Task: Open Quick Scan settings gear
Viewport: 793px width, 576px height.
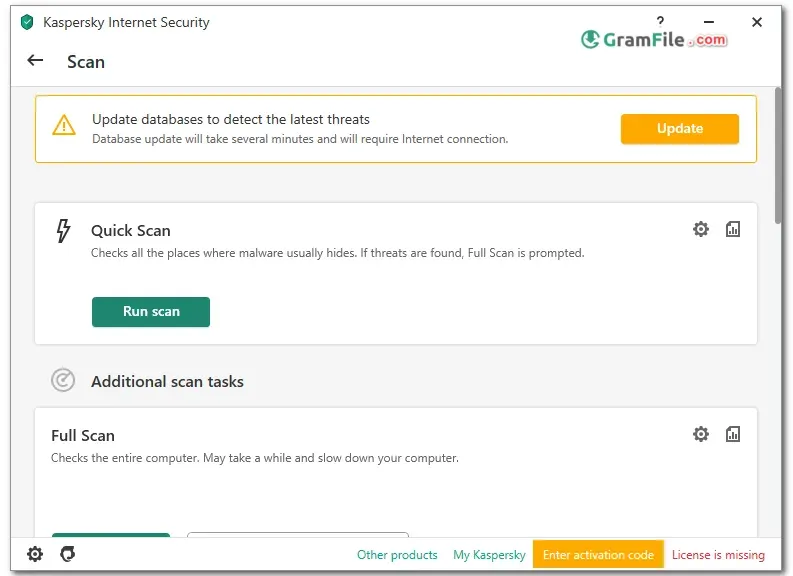Action: [700, 229]
